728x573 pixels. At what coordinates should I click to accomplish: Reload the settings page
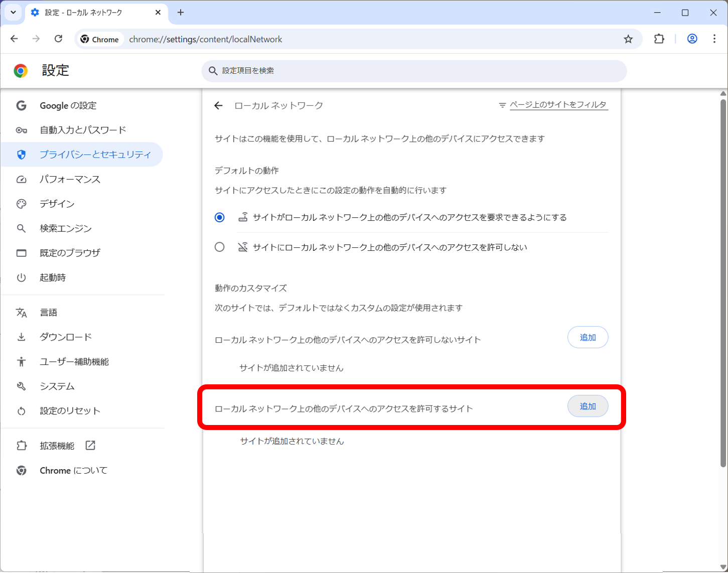tap(58, 39)
